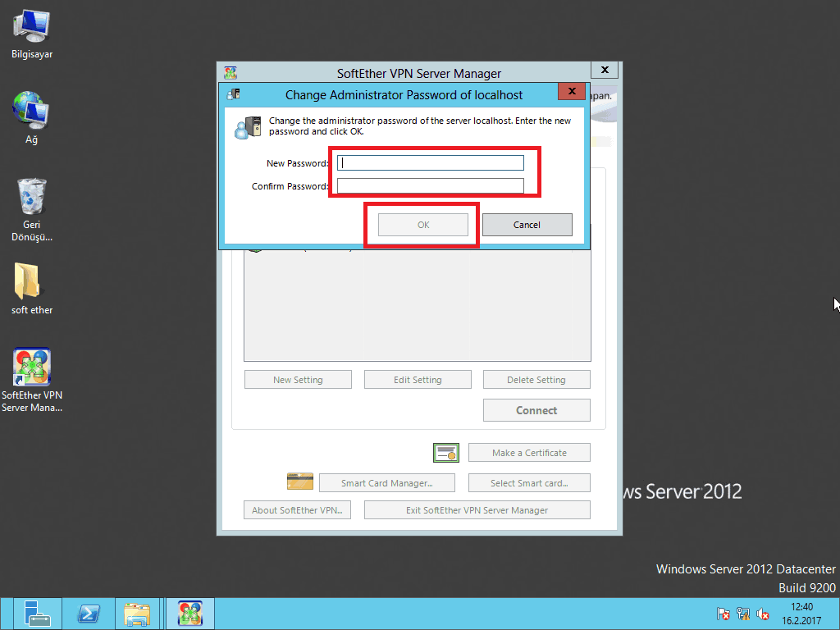Close the Change Administrator Password dialog
The height and width of the screenshot is (630, 840).
coord(570,91)
